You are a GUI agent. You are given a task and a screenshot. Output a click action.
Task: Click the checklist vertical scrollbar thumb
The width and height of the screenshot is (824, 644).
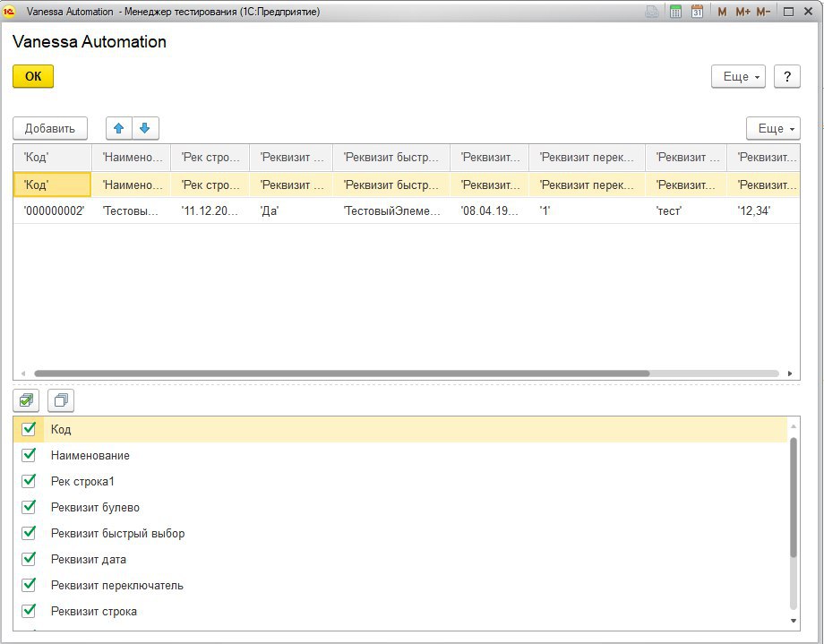click(x=794, y=497)
